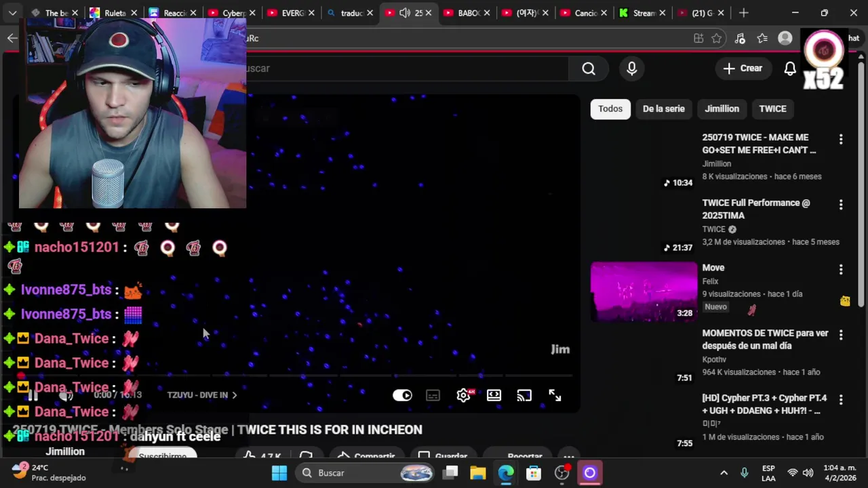Cast video with the cast icon
Image resolution: width=868 pixels, height=488 pixels.
[524, 395]
